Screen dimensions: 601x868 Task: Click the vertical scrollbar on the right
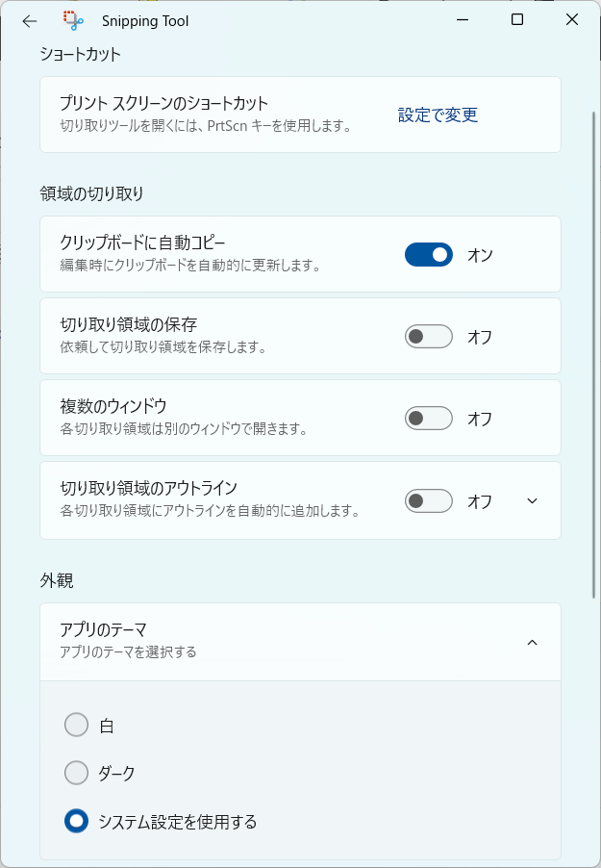[x=594, y=356]
